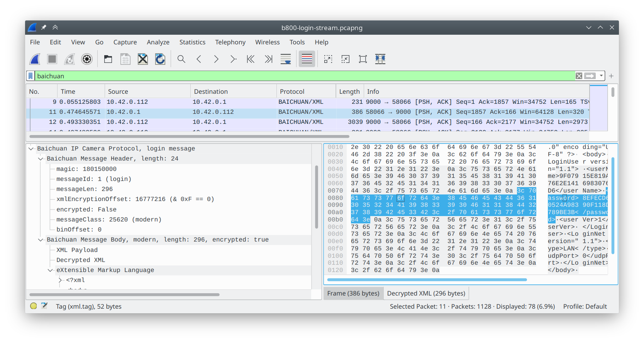Image resolution: width=644 pixels, height=343 pixels.
Task: Toggle auto-scroll during live capture
Action: click(x=286, y=59)
